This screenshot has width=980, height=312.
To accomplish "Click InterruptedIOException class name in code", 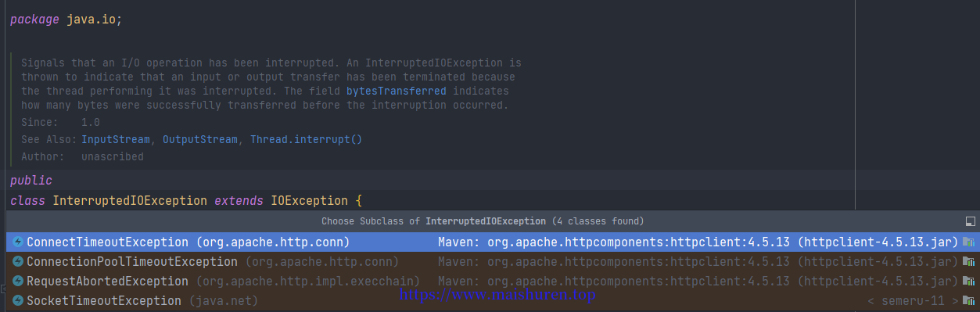I will coord(130,201).
